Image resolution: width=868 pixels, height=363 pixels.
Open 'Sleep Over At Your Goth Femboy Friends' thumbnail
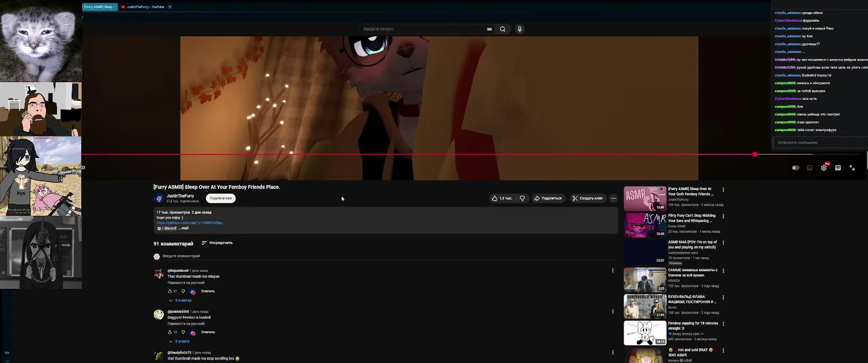(645, 198)
